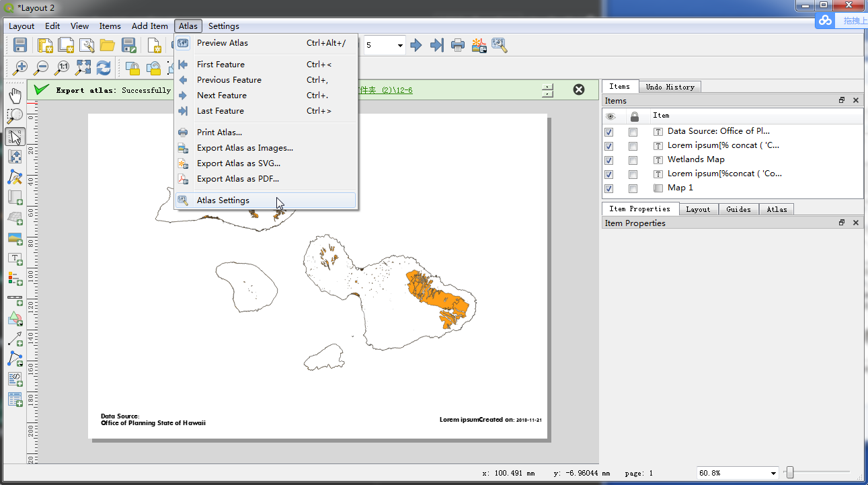Dismiss the Export atlas message bar

pos(579,89)
